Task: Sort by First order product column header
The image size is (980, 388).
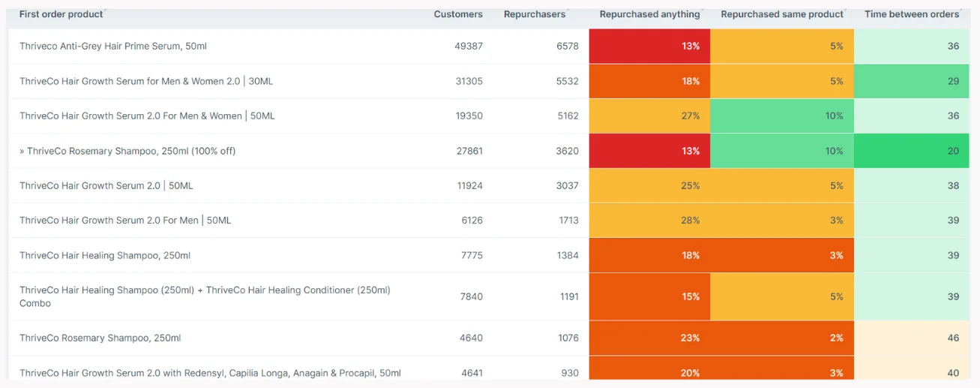Action: tap(61, 14)
